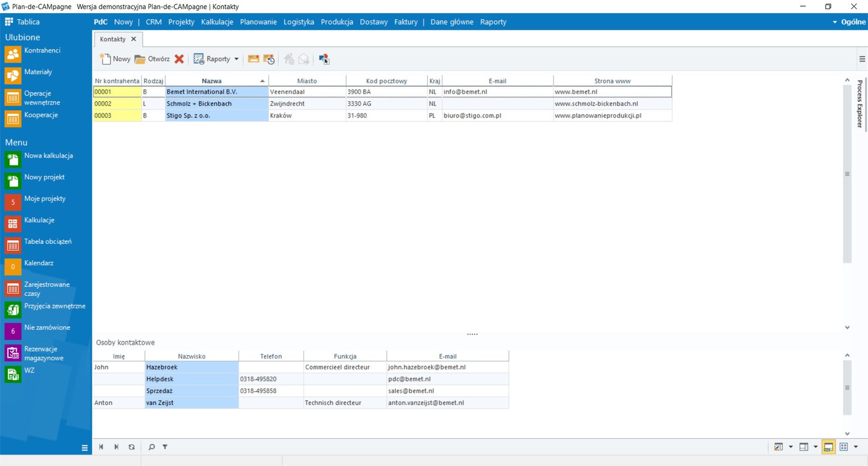Click the search magnifier in bottom bar

[151, 447]
